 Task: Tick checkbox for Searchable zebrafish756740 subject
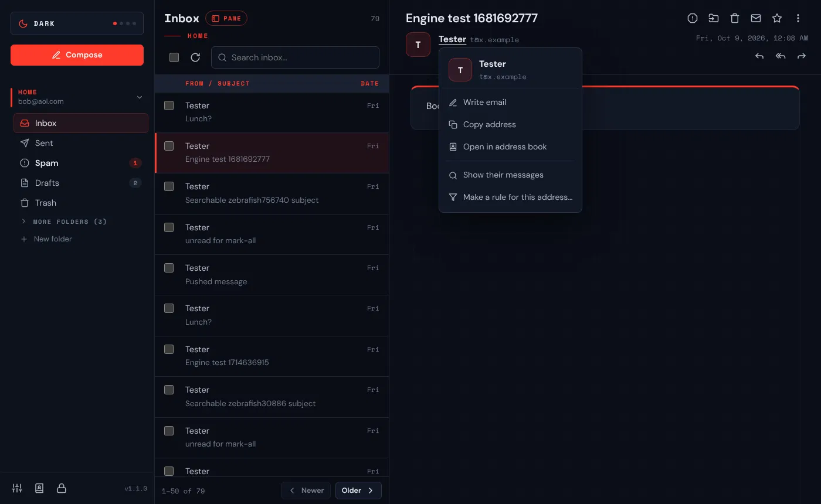[x=169, y=186]
